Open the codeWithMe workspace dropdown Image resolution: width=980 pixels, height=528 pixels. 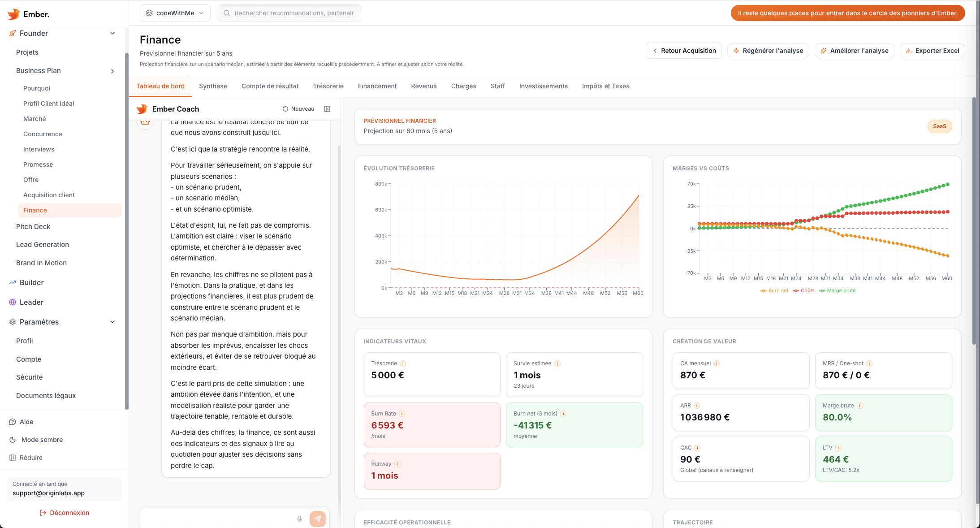(175, 13)
